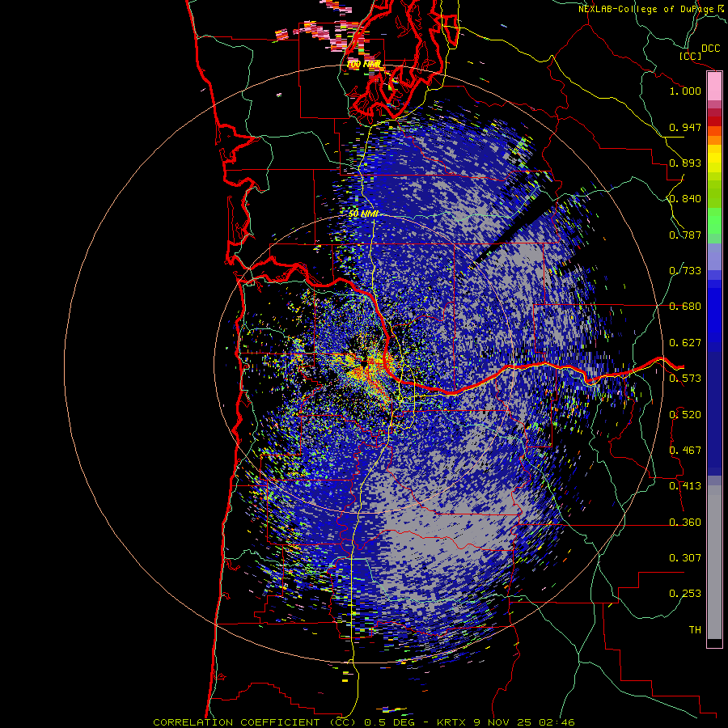Click the 02:46 timestamp in caption

557,722
